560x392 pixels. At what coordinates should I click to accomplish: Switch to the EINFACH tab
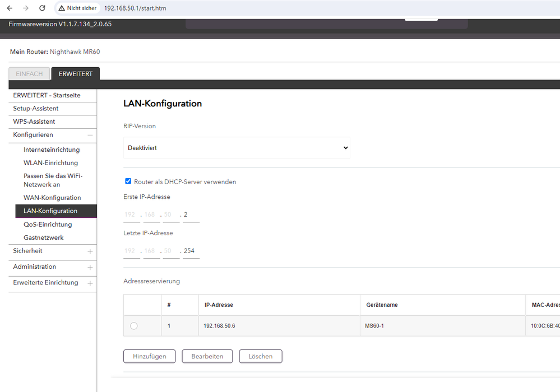(x=29, y=74)
